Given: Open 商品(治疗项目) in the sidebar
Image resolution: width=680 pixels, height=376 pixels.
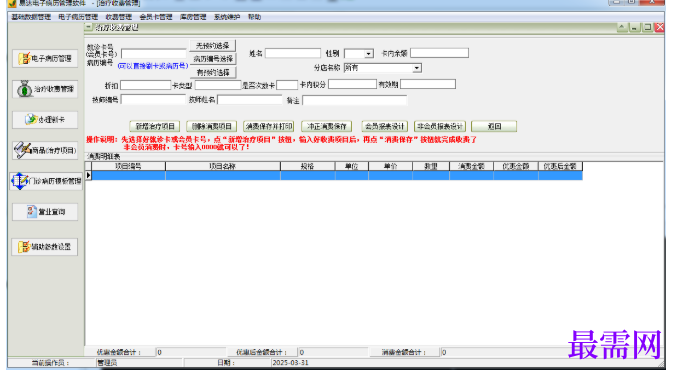Looking at the screenshot, I should click(x=45, y=150).
